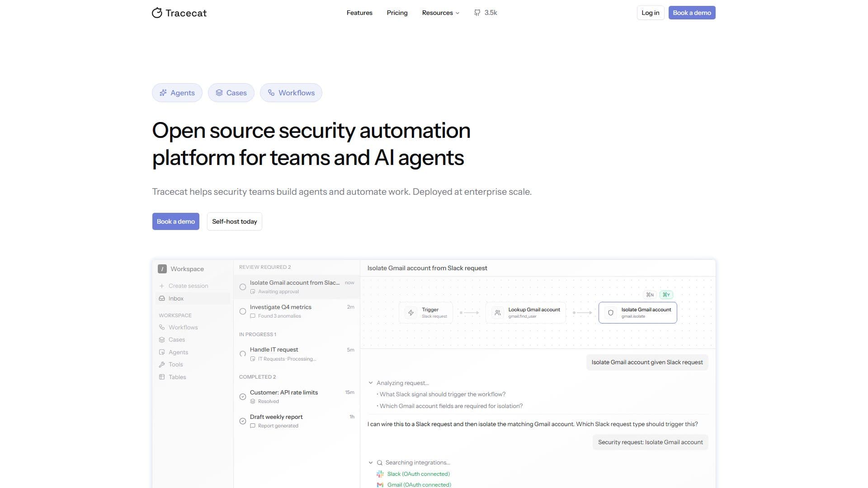Click the Self-host today button
The height and width of the screenshot is (488, 868).
click(235, 221)
